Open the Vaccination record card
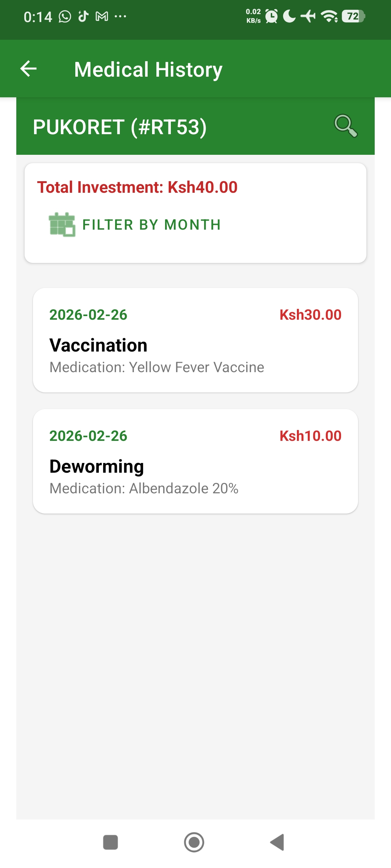Viewport: 391px width, 868px height. (195, 340)
